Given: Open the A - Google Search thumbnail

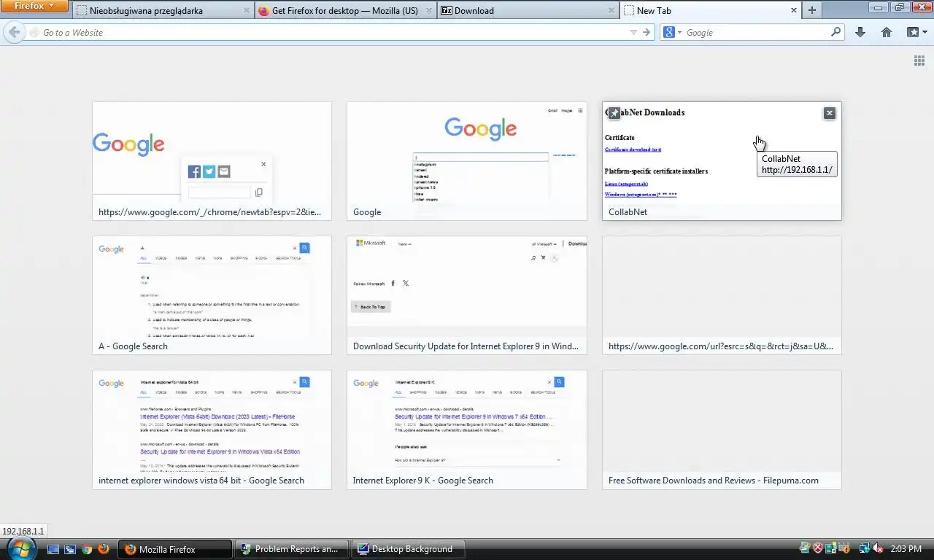Looking at the screenshot, I should [x=212, y=295].
